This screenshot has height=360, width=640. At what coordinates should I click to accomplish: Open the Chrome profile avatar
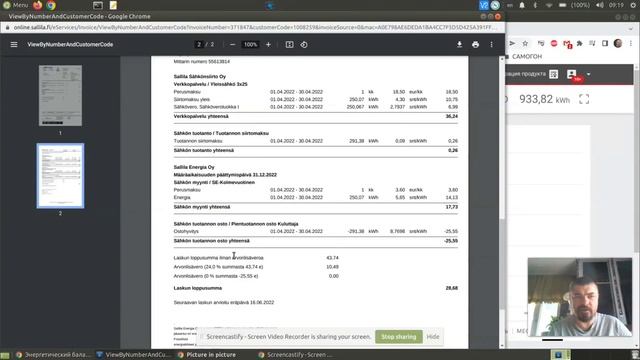coord(618,43)
